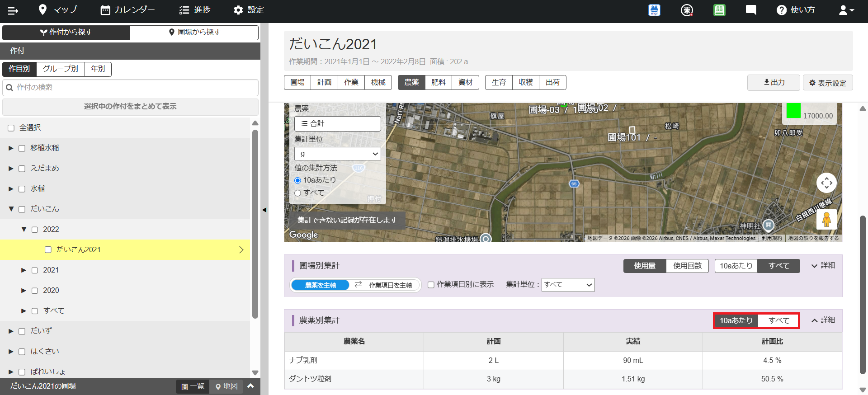Image resolution: width=868 pixels, height=395 pixels.
Task: Open 設定 settings
Action: (249, 10)
